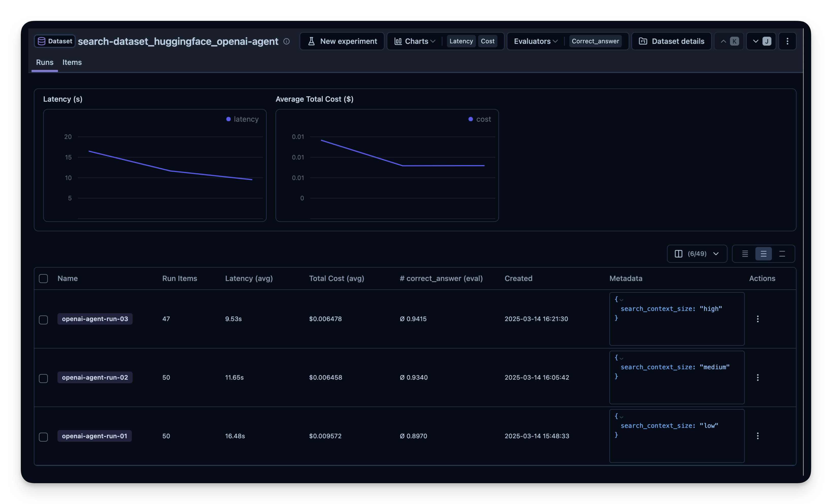This screenshot has height=504, width=832.
Task: Select the Runs tab
Action: [x=44, y=62]
